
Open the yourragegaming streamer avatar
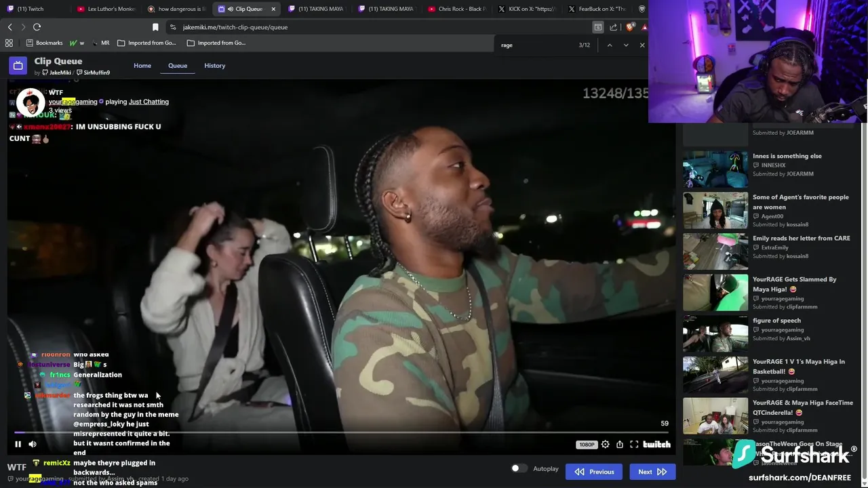[30, 102]
